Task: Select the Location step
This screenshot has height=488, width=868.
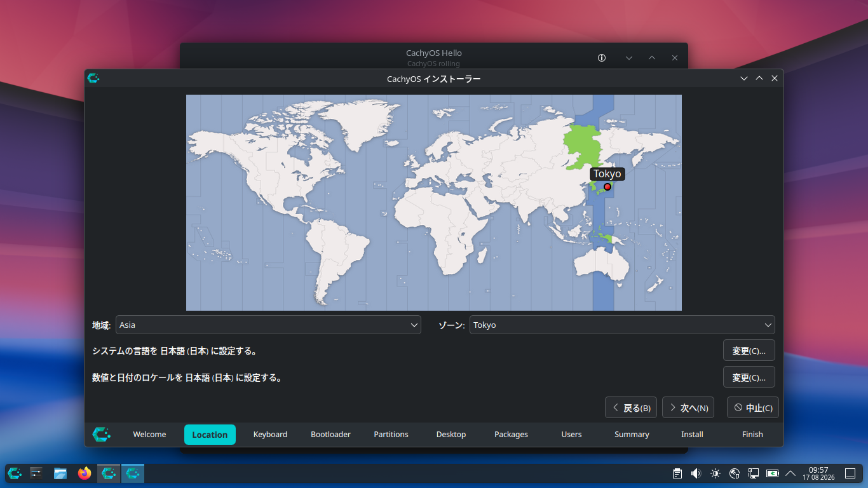Action: coord(210,435)
